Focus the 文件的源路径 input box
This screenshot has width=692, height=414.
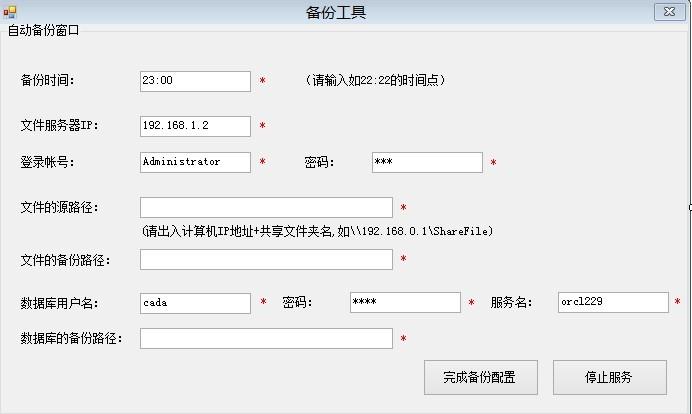point(266,207)
